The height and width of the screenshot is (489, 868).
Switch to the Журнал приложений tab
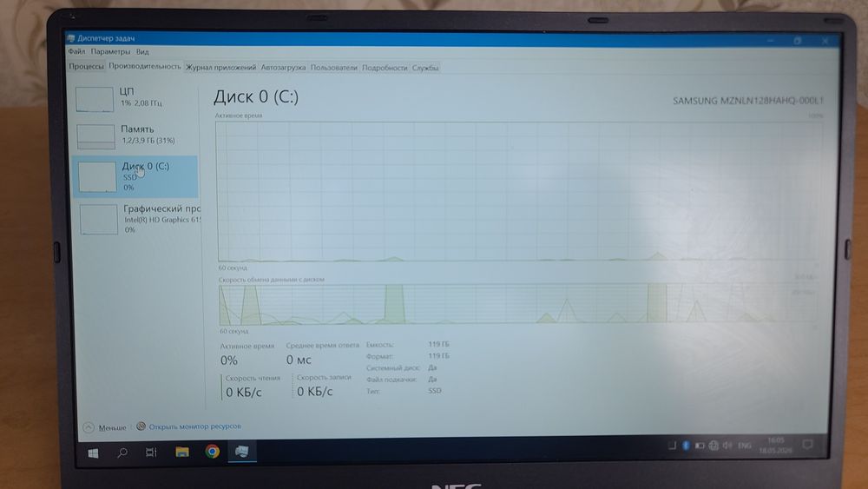click(x=220, y=68)
